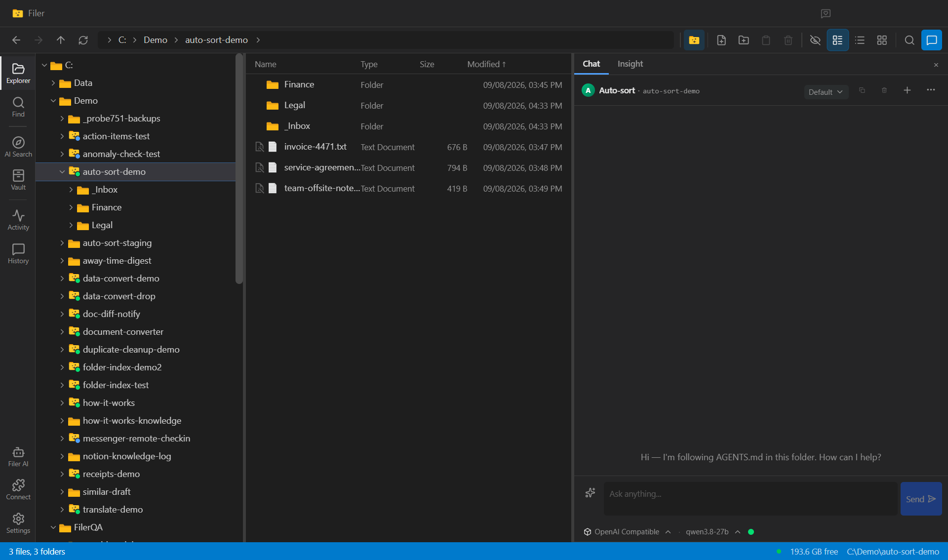
Task: Open the Find sidebar section
Action: point(18,107)
